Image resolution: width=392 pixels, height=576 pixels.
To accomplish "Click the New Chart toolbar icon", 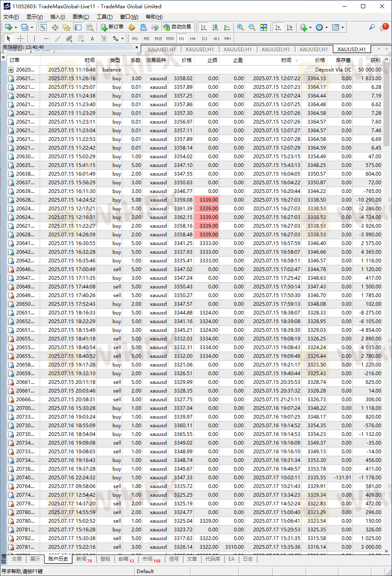I will pos(9,27).
